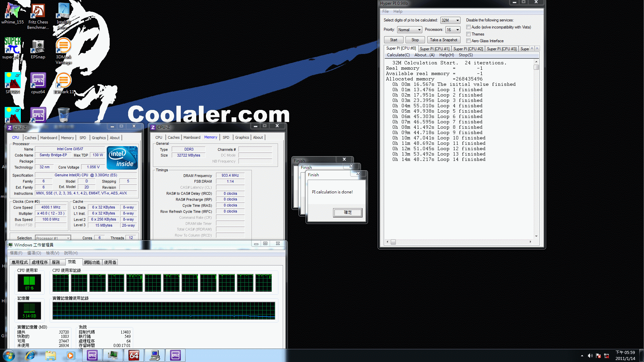This screenshot has width=644, height=362.
Task: Open About...(A) menu in Super PI
Action: 424,55
